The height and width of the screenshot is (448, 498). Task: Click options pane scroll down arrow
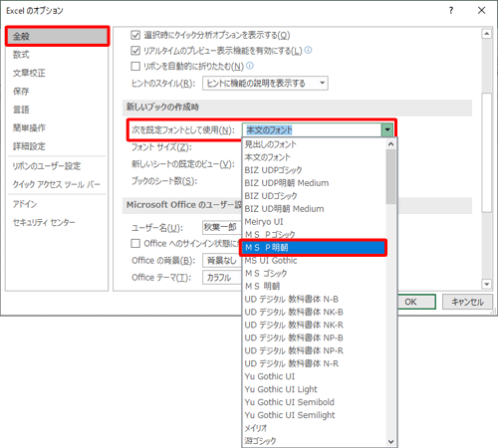[x=487, y=284]
